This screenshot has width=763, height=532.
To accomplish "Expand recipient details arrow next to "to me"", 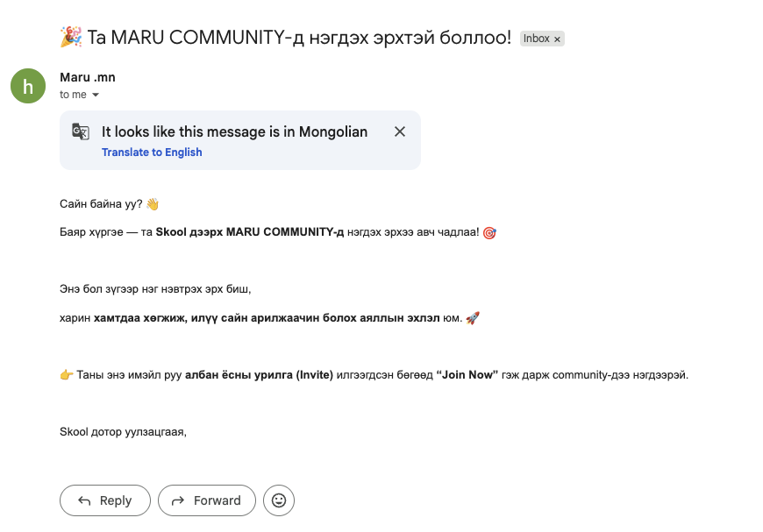I will pyautogui.click(x=96, y=95).
